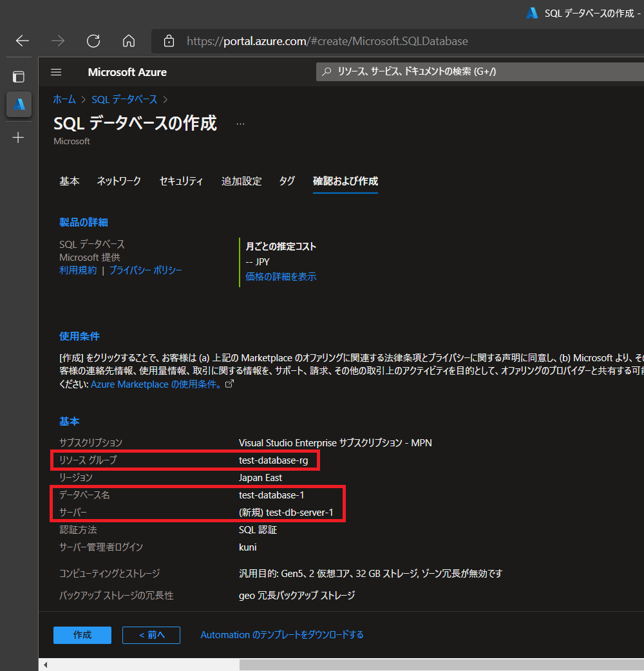
Task: Click the geo 冗長バックアップ ストレージ value
Action: click(297, 595)
